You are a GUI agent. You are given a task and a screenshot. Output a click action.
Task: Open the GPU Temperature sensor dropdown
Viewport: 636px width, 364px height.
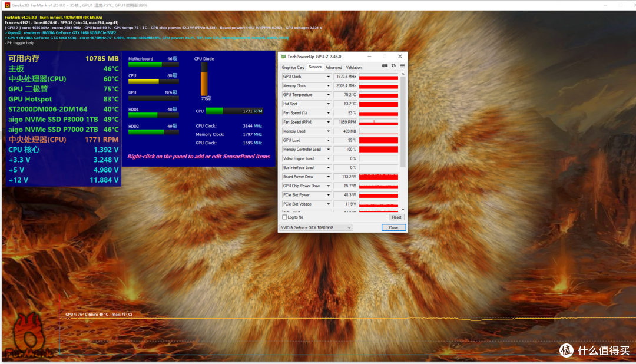point(328,95)
